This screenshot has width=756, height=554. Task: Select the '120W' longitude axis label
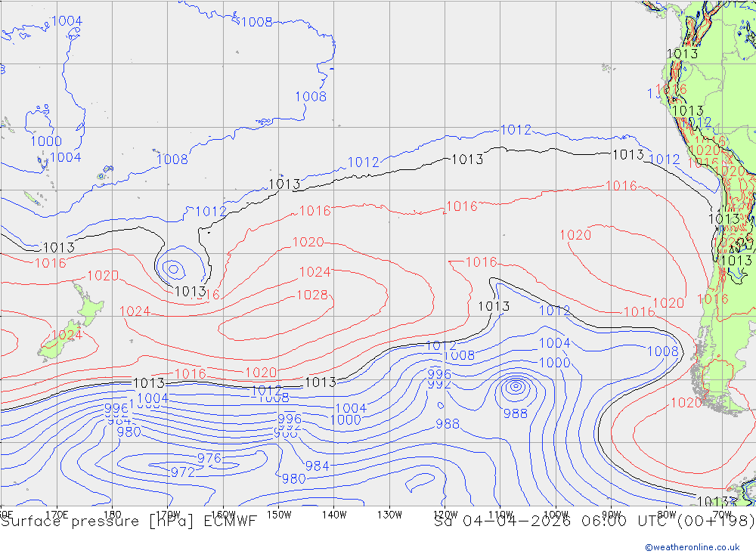[445, 515]
